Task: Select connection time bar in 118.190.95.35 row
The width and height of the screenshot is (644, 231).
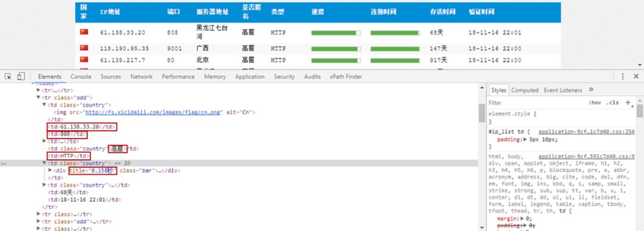Action: pos(395,49)
